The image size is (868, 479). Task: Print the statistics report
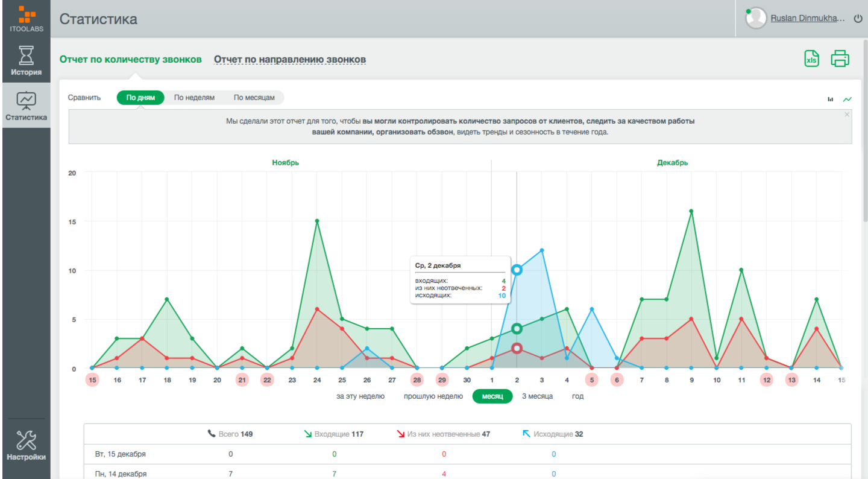point(840,59)
